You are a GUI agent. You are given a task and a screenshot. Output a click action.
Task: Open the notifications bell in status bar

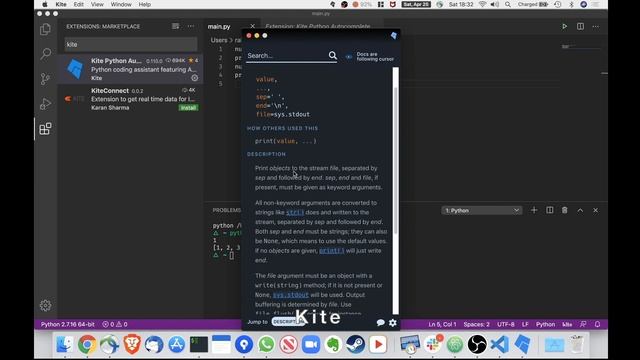pos(597,324)
